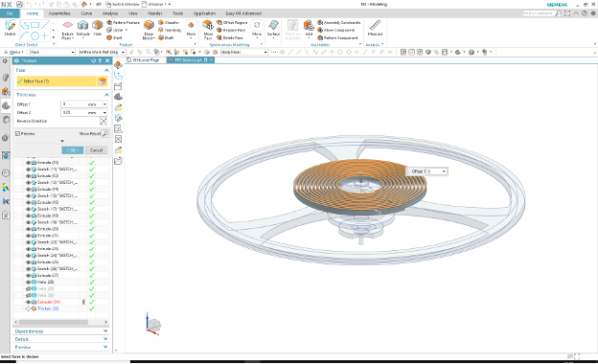Open the Welcome Page document tab
This screenshot has height=364, width=598.
[144, 59]
